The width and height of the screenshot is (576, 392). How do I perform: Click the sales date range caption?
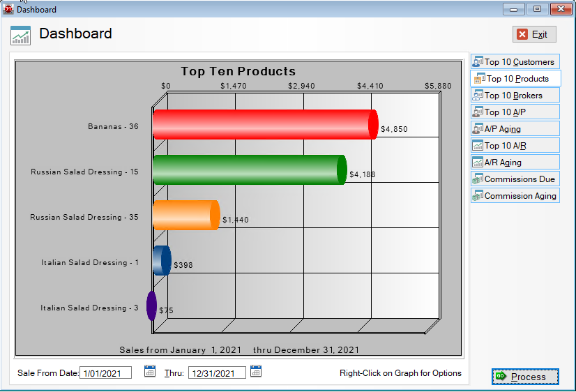239,349
